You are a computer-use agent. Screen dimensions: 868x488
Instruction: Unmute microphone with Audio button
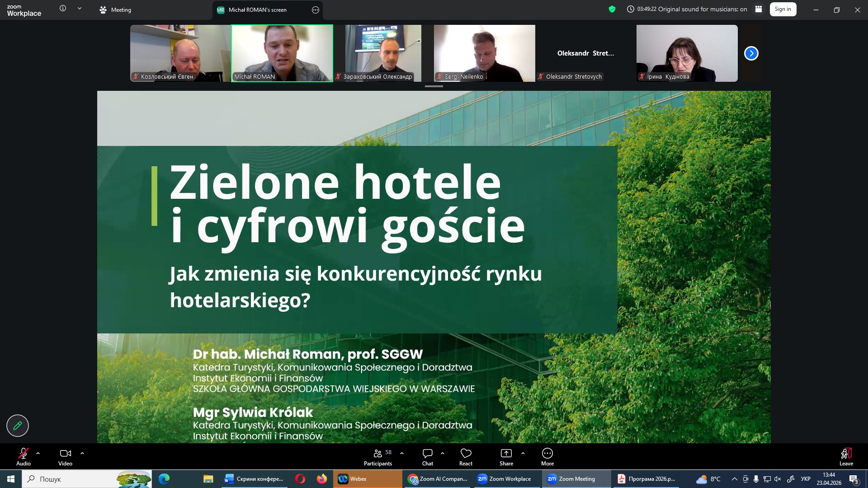[x=24, y=457]
